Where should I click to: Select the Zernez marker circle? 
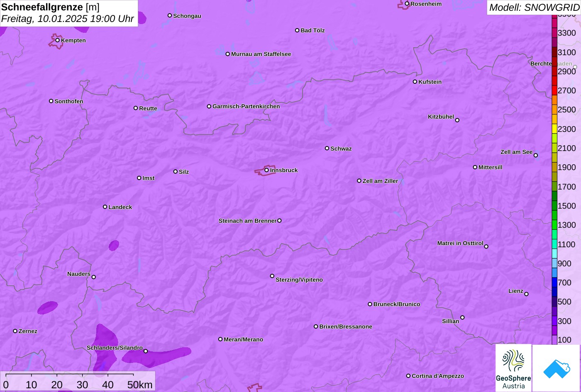pyautogui.click(x=15, y=331)
